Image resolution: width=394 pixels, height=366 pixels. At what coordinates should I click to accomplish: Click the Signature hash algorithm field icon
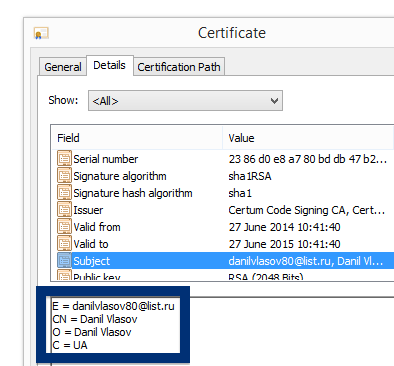pyautogui.click(x=64, y=192)
